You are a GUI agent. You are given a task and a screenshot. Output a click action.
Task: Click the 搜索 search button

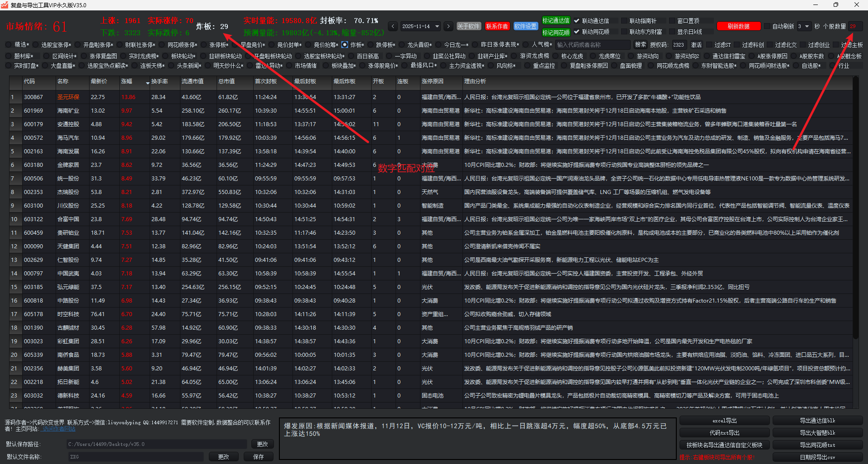coord(640,45)
